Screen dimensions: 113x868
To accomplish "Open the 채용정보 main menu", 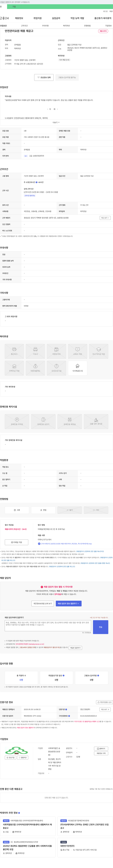I will [19, 18].
